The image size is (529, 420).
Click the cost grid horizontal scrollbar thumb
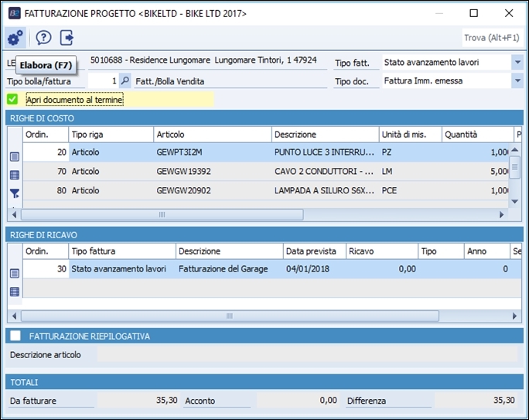tap(162, 214)
